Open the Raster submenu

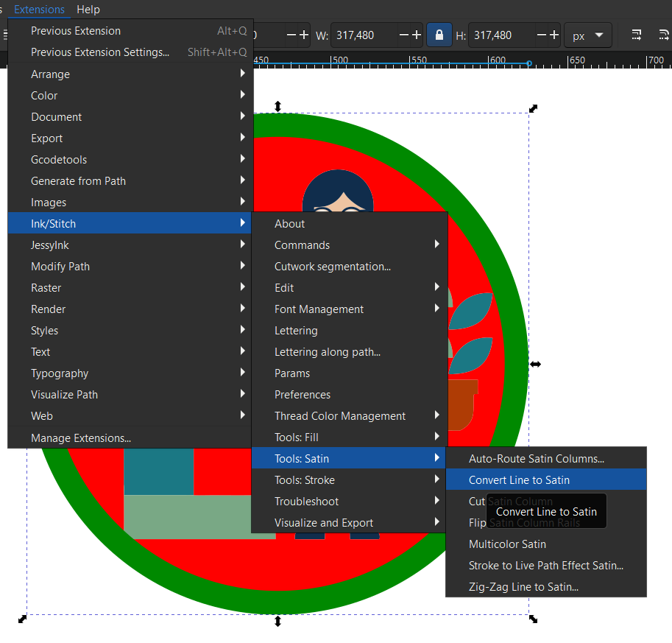[130, 288]
